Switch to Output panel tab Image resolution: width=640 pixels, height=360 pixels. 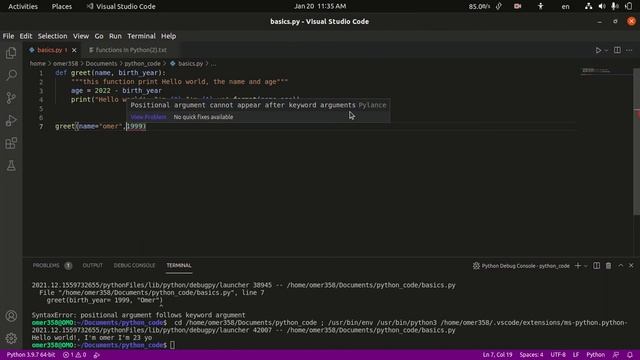pyautogui.click(x=93, y=265)
